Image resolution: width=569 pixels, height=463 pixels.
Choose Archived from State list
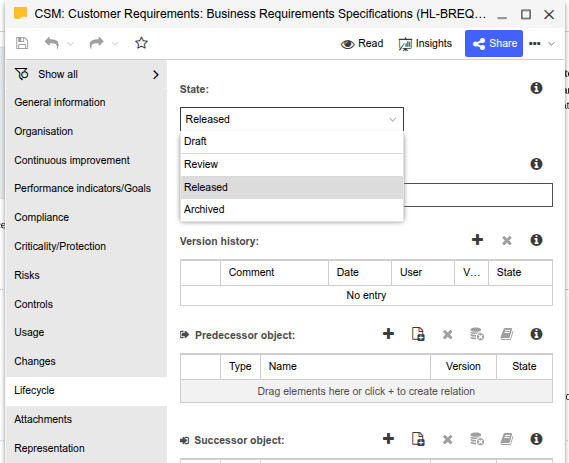pos(292,209)
